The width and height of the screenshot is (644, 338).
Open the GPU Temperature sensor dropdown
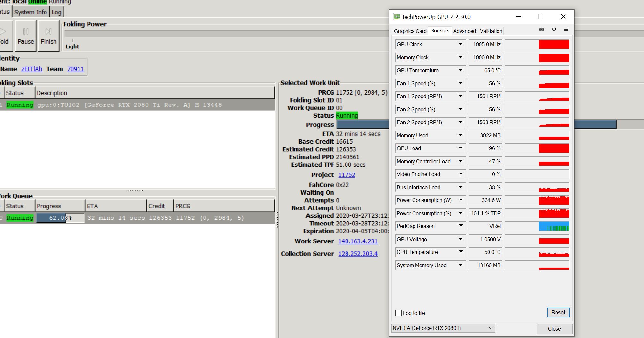pos(461,70)
